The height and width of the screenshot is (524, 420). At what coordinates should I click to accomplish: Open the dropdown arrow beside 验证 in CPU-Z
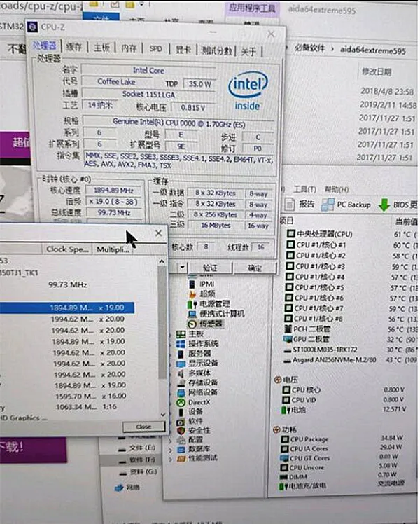coord(182,267)
